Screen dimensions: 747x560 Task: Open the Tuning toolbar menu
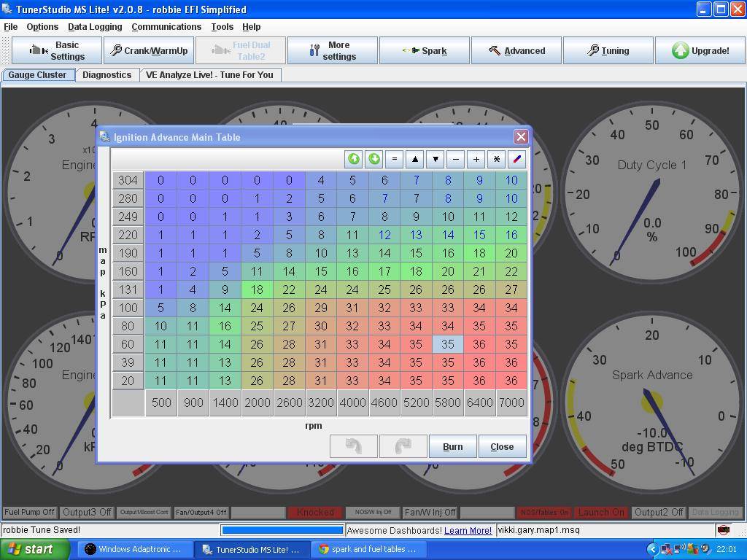pos(608,50)
